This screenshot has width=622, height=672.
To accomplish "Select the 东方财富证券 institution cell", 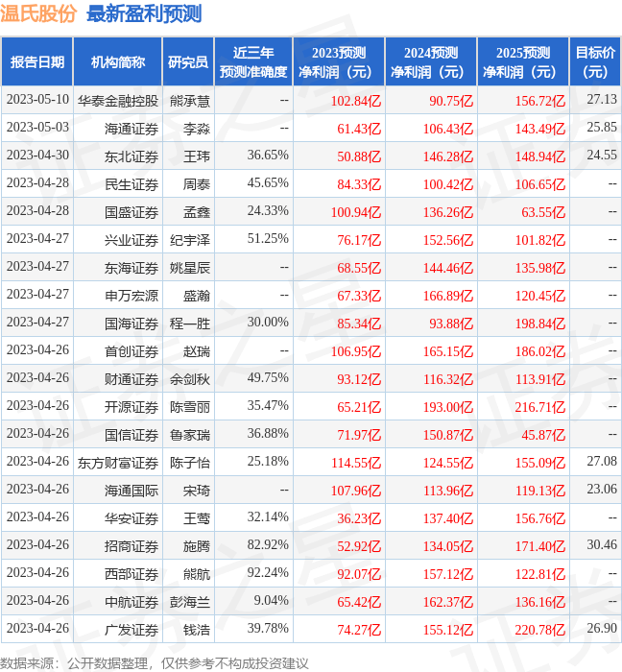I will (118, 463).
